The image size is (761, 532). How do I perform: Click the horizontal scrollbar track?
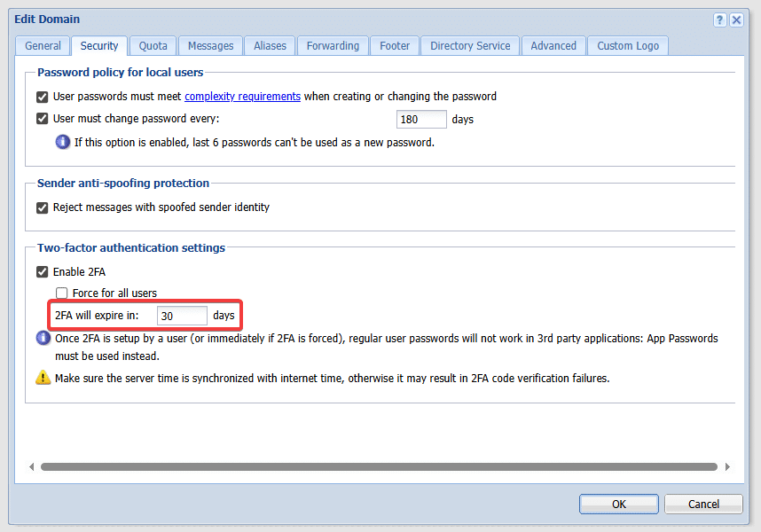click(x=379, y=466)
